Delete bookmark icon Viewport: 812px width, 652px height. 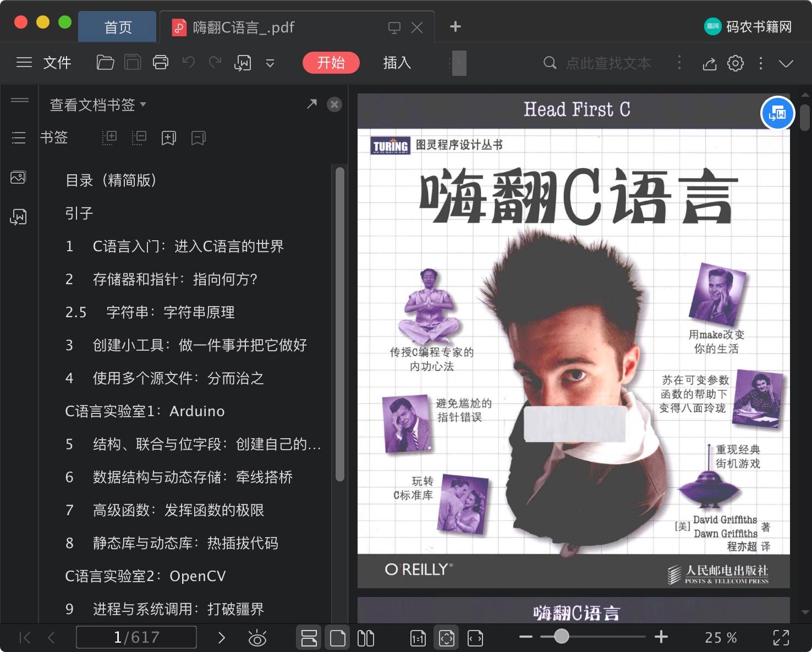[199, 137]
